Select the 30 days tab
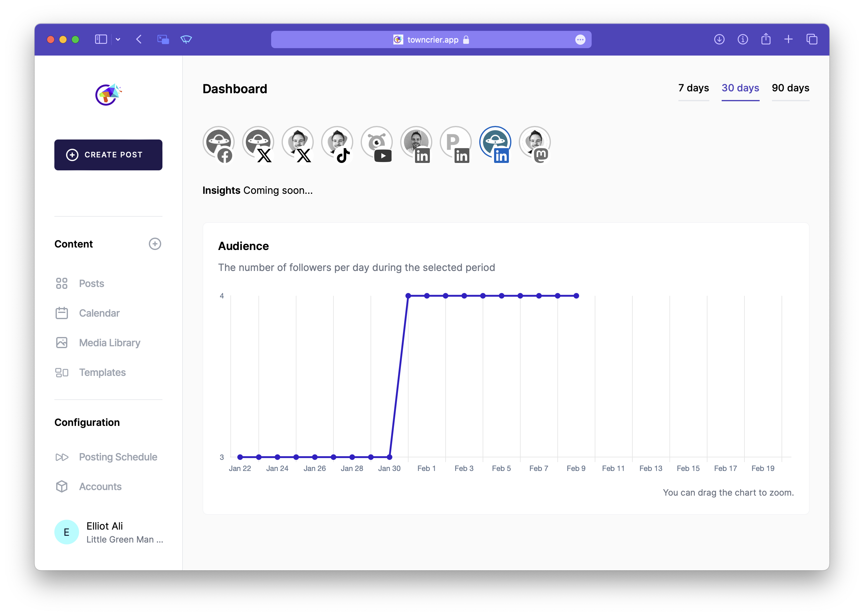This screenshot has height=616, width=864. [x=740, y=88]
